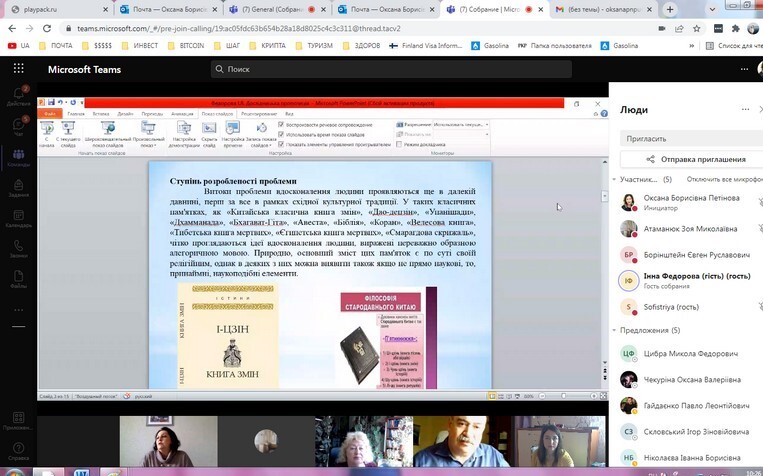This screenshot has height=476, width=763.
Task: Toggle 'Использовать время показа слайдов' checkbox
Action: click(281, 133)
